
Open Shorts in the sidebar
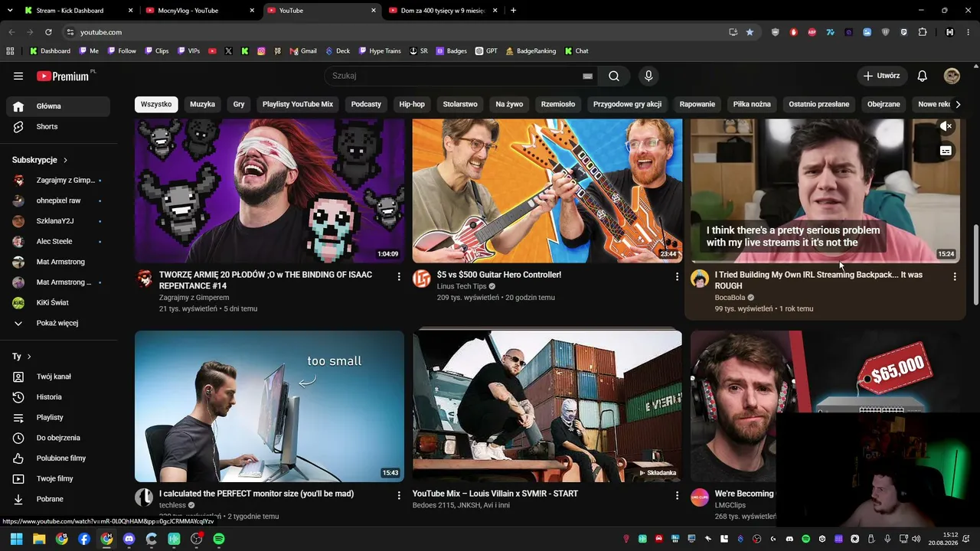[58, 126]
